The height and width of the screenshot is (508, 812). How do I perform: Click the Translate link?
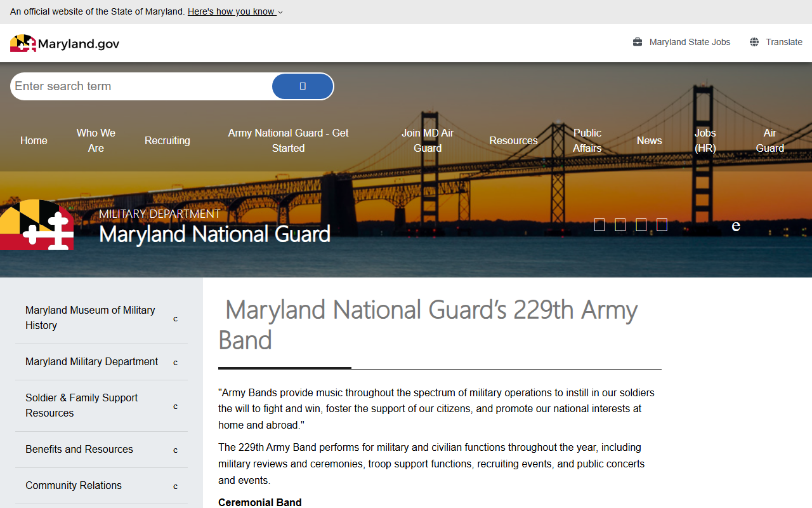tap(784, 42)
